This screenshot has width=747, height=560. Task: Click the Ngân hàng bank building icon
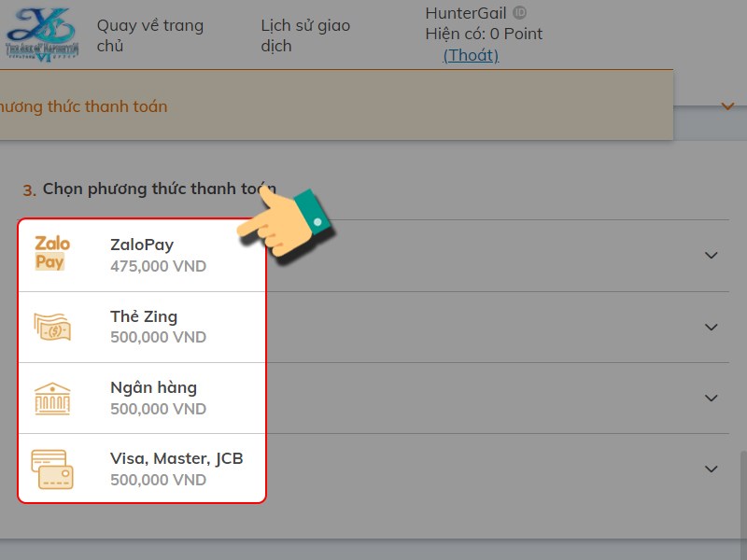pos(52,398)
